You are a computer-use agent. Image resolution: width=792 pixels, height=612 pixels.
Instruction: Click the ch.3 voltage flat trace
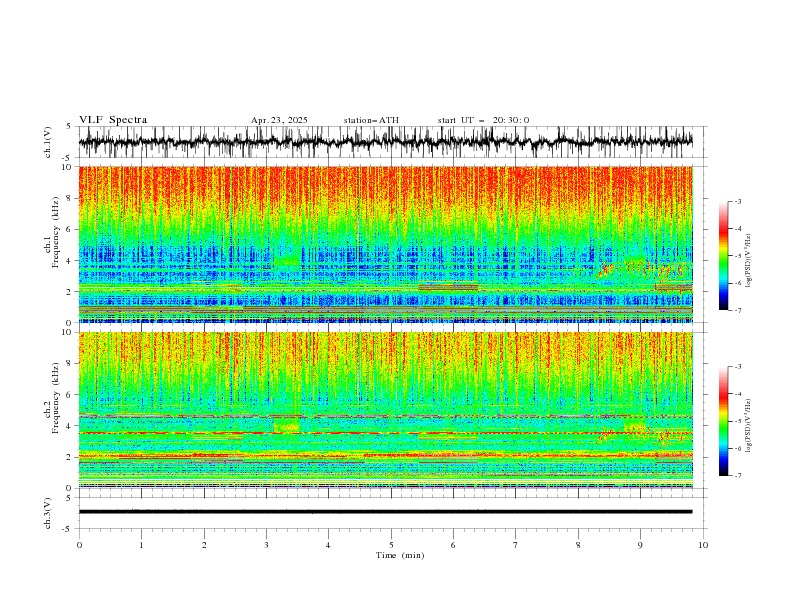pyautogui.click(x=385, y=512)
